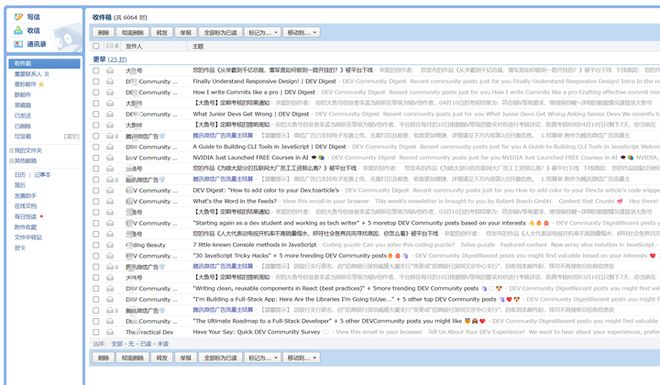
Task: Collapse the 更早 (25 封) mail group header
Action: point(110,59)
